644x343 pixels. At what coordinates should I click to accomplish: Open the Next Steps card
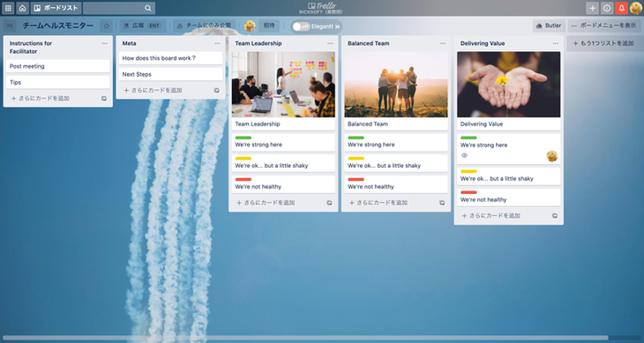(x=170, y=74)
